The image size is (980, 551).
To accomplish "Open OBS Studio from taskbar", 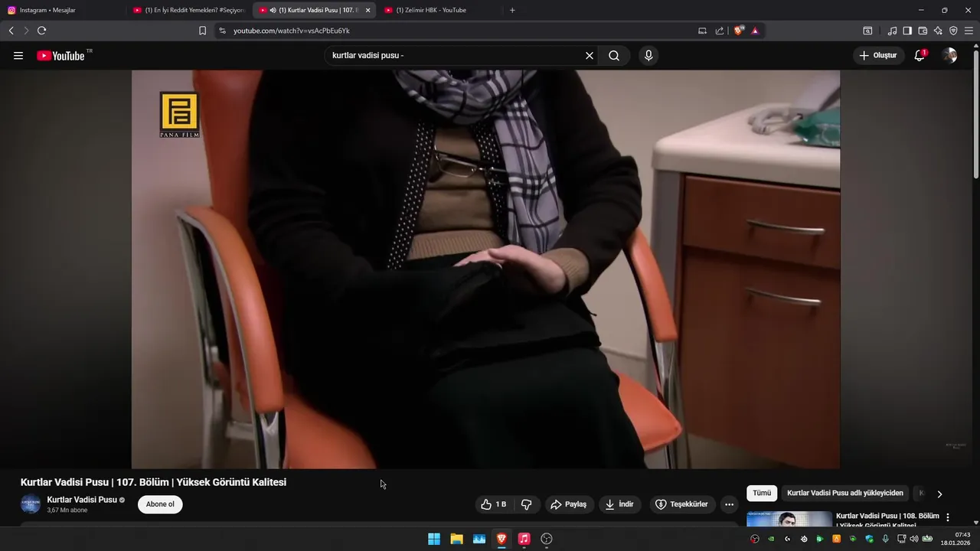I will tap(547, 539).
